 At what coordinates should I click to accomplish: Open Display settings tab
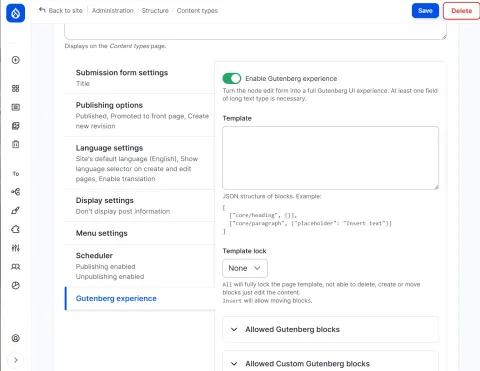(x=139, y=206)
